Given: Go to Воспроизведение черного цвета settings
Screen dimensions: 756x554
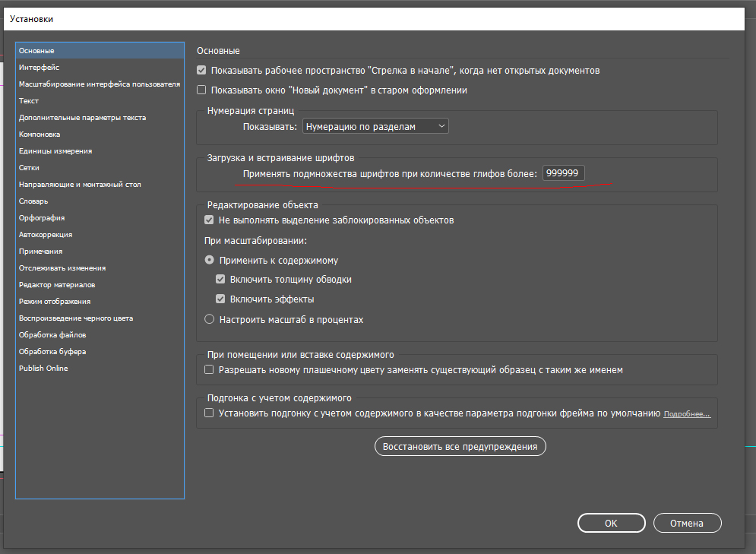Looking at the screenshot, I should coord(100,318).
